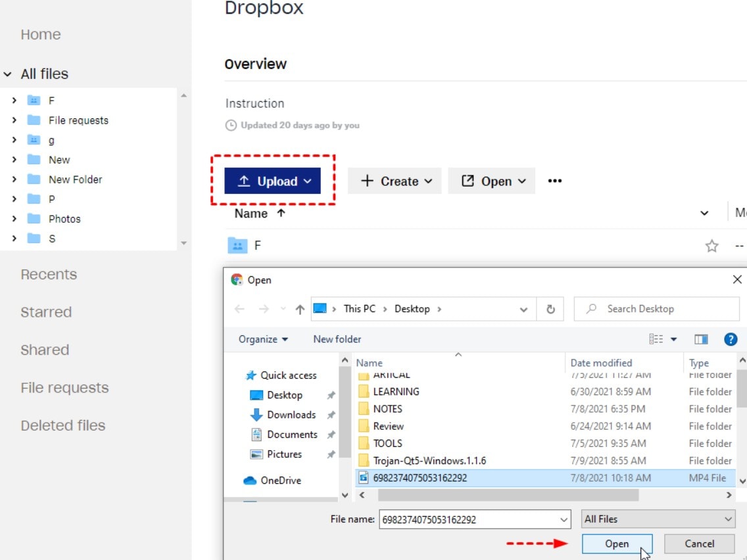Open File requests section in lower sidebar
This screenshot has width=747, height=560.
coord(65,388)
